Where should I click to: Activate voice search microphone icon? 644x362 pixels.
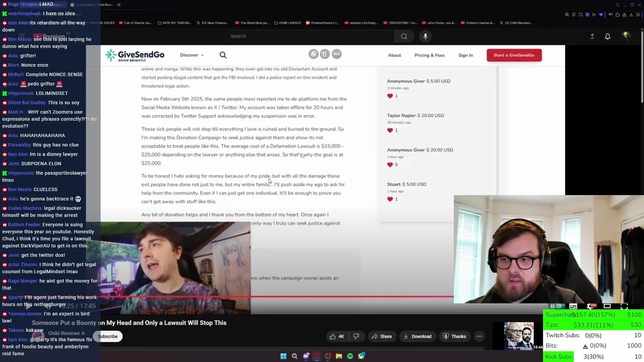point(425,36)
